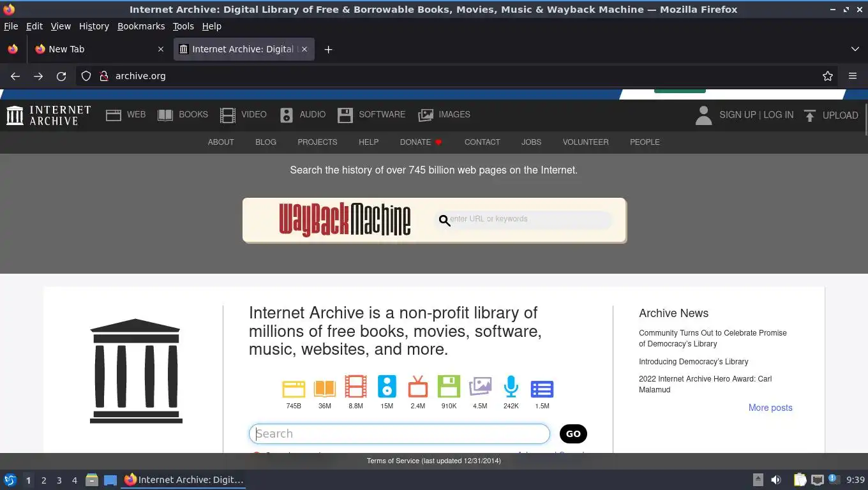Close the Internet Archive tab
Viewport: 868px width, 490px height.
(304, 49)
